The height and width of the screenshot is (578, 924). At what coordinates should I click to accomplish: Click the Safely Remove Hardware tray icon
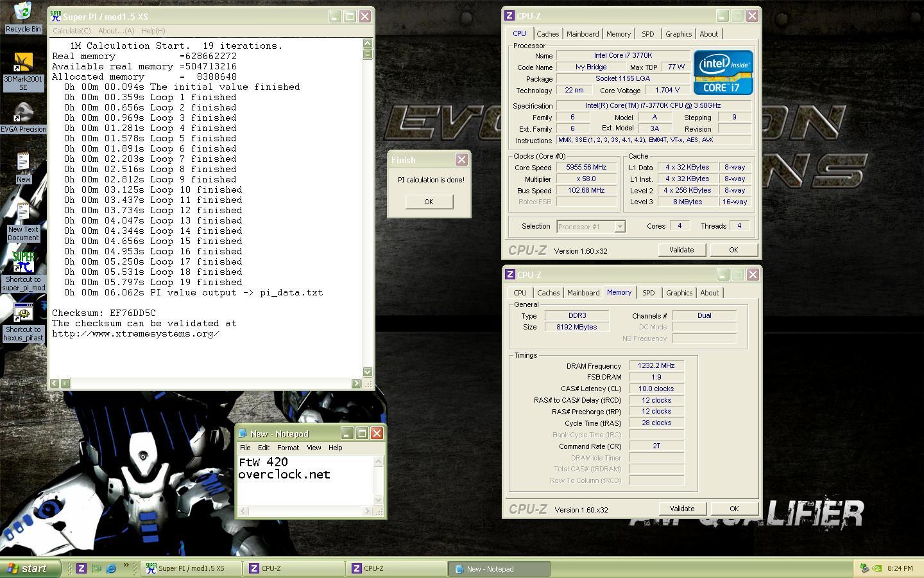pos(865,568)
